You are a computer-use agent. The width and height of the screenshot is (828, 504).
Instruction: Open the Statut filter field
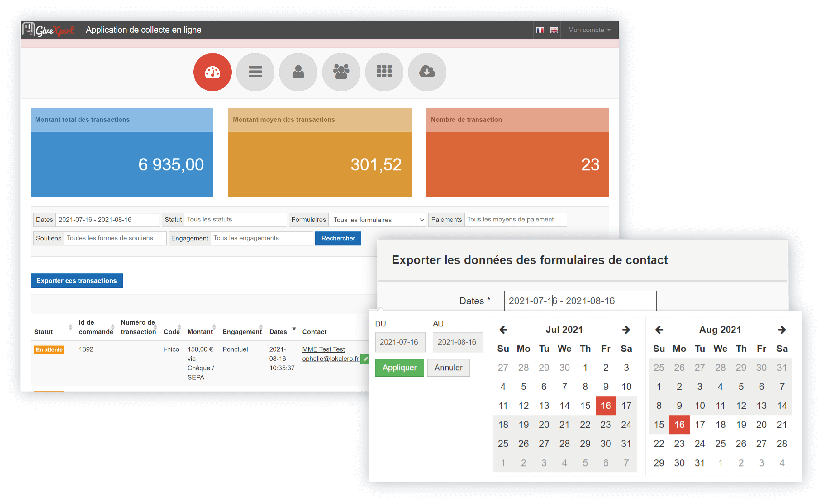pyautogui.click(x=235, y=219)
